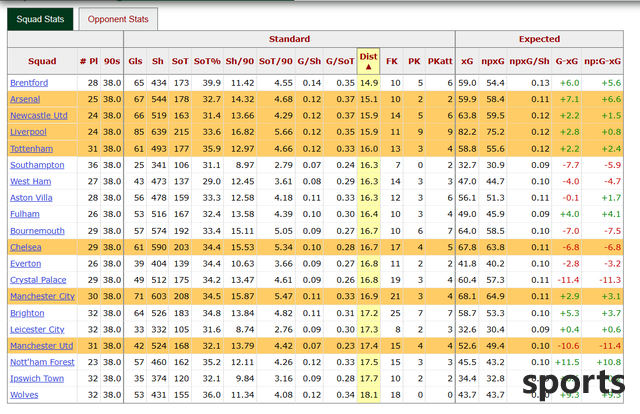This screenshot has width=640, height=414.
Task: Select Liverpool's goals value 85
Action: [x=139, y=132]
